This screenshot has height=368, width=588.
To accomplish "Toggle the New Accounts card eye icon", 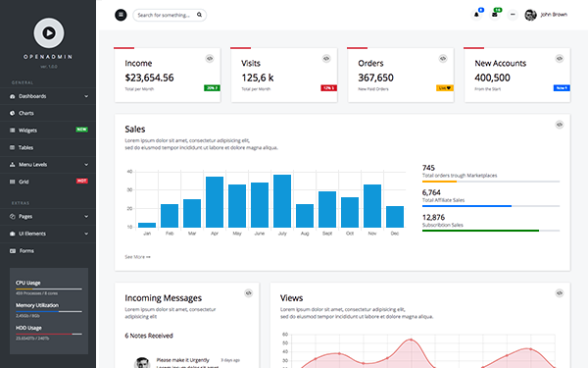I will (560, 59).
